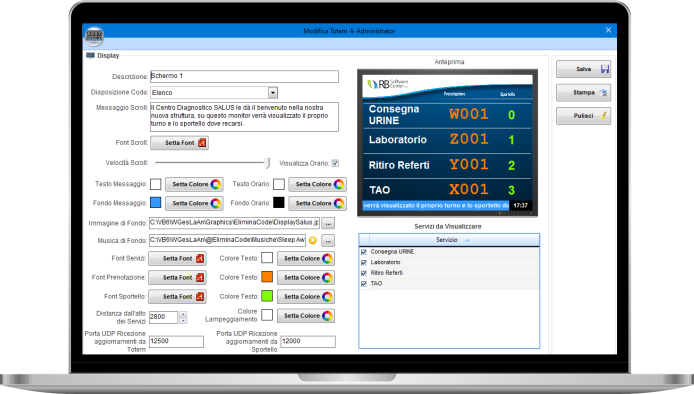Click the blue Fondo Messaggio color swatch
The image size is (694, 394).
click(x=155, y=203)
